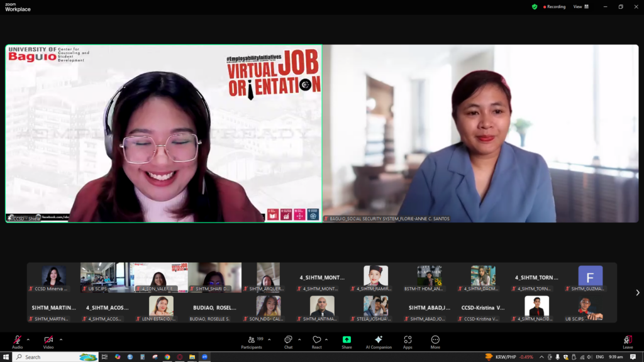Open the Windows notification center
Screen dimensions: 644x362
pos(633,357)
